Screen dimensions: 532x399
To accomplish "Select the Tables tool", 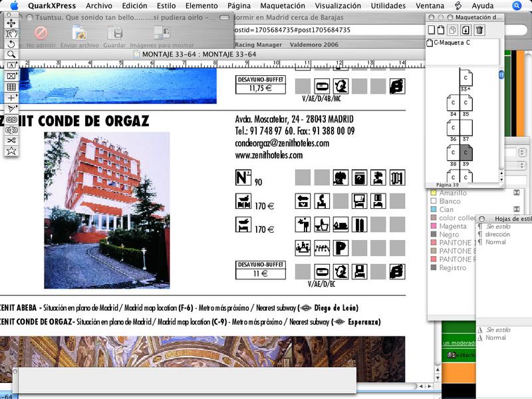I will coord(11,87).
